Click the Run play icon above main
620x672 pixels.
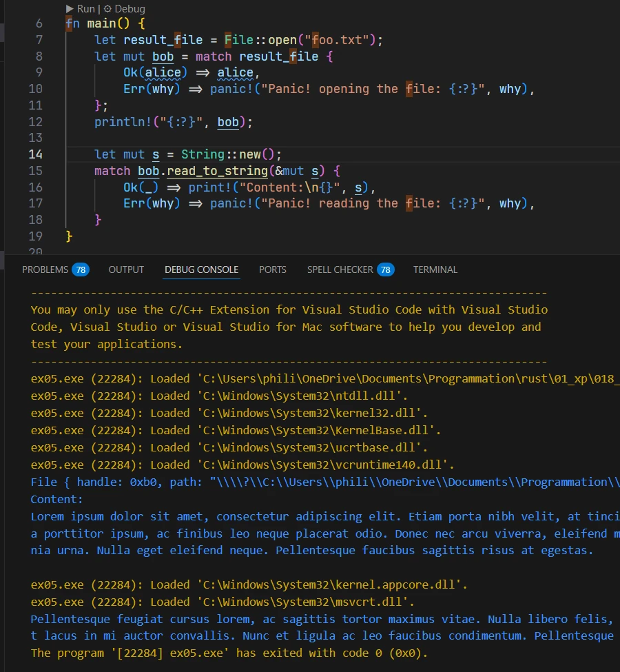click(70, 9)
